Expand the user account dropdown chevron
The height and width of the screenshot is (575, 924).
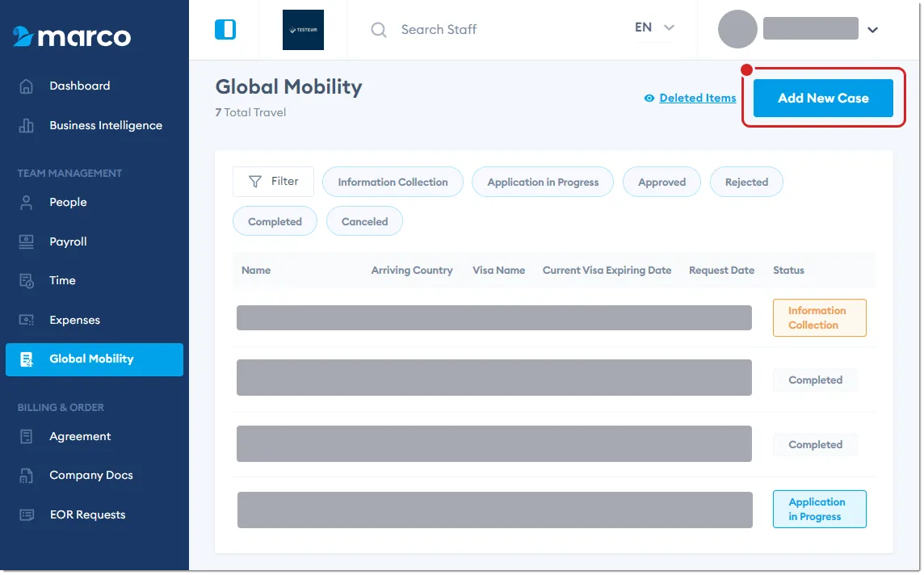[x=873, y=29]
